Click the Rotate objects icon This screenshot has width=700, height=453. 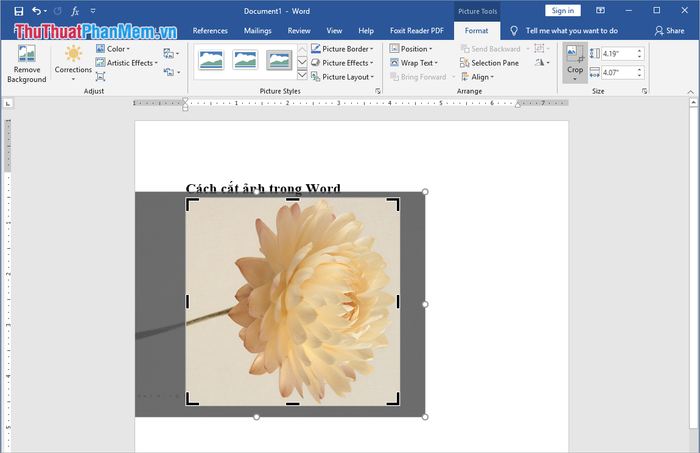pyautogui.click(x=542, y=62)
